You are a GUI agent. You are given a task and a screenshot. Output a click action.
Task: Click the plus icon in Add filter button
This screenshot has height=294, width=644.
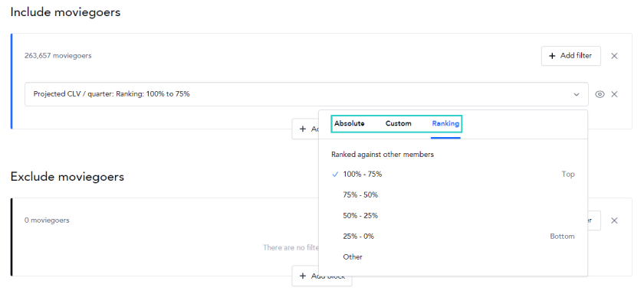(x=552, y=56)
